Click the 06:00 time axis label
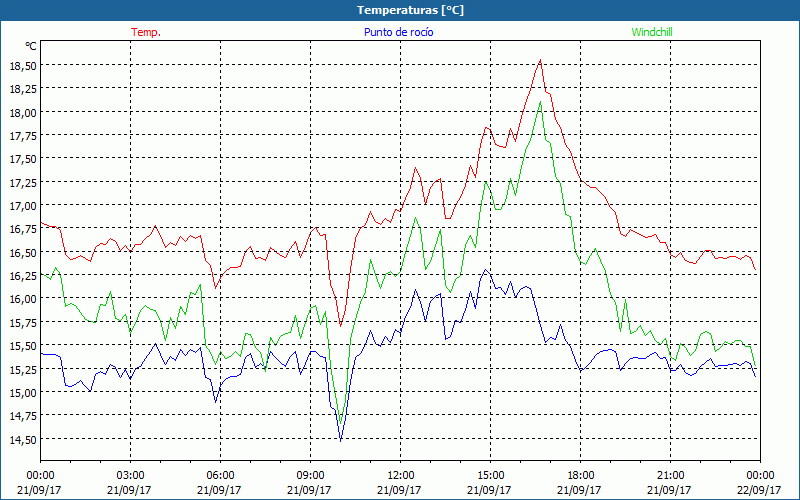Screen dimensions: 800x500 pyautogui.click(x=220, y=476)
